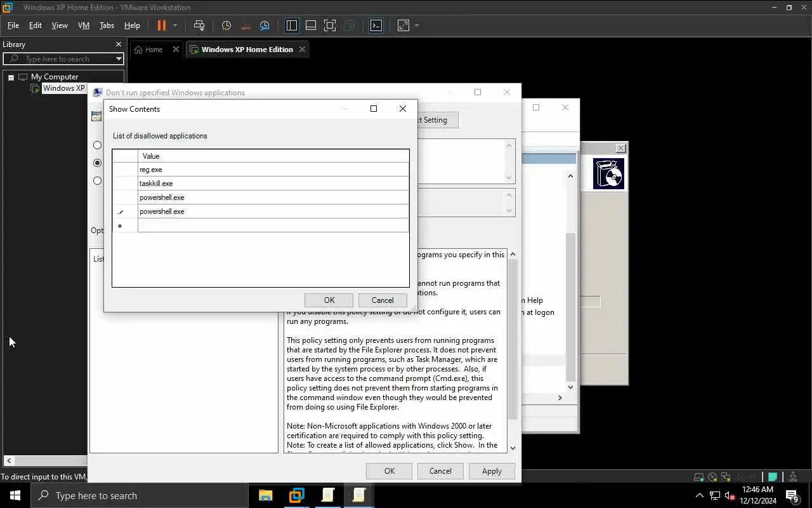Click the green message log icon
This screenshot has height=508, width=812.
(x=773, y=477)
